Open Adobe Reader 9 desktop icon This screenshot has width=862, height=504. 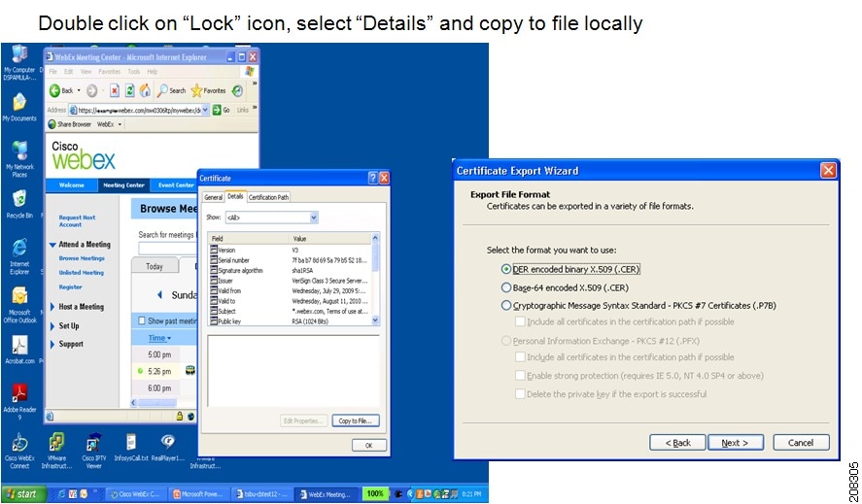pos(19,402)
